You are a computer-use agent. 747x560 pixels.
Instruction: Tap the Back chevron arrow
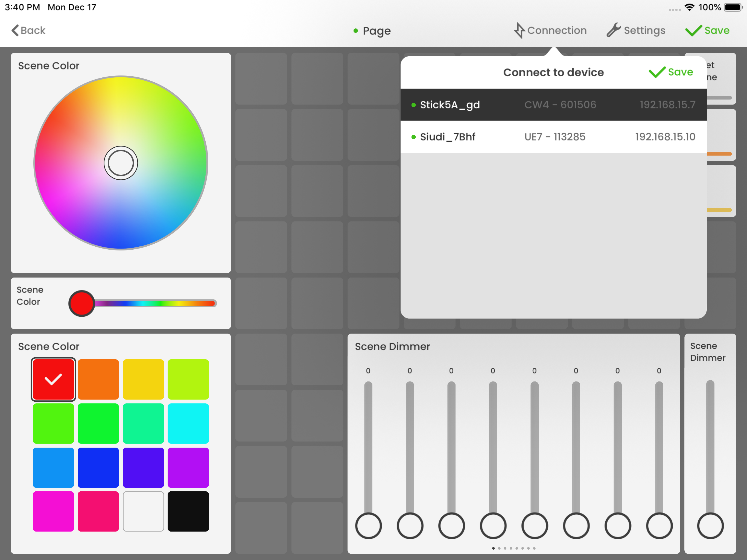click(x=15, y=30)
